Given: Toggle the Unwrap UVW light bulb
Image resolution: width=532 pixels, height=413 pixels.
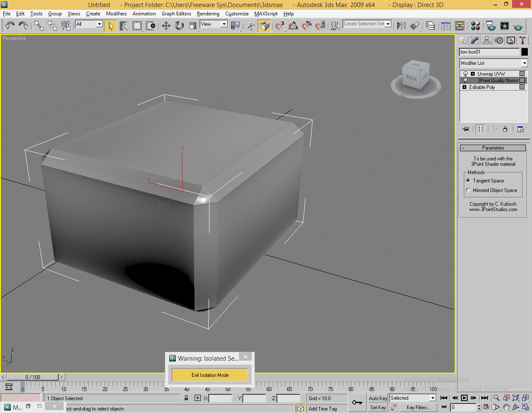Looking at the screenshot, I should click(x=465, y=74).
